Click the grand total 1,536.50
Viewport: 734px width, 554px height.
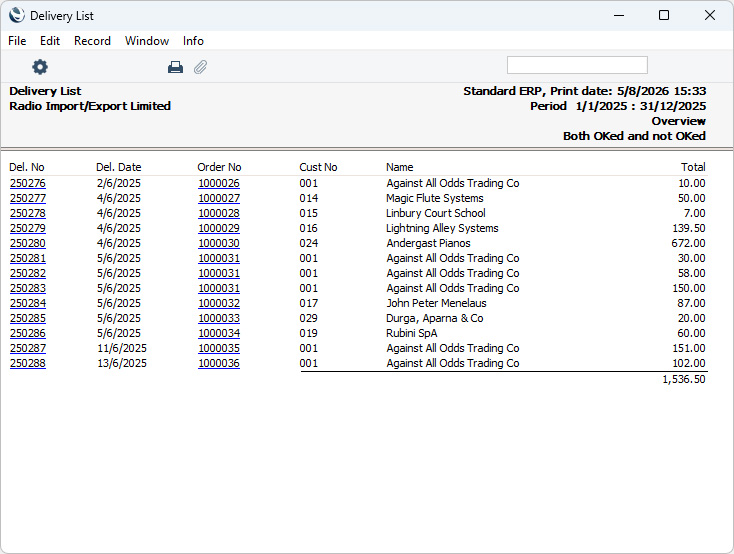pyautogui.click(x=683, y=379)
